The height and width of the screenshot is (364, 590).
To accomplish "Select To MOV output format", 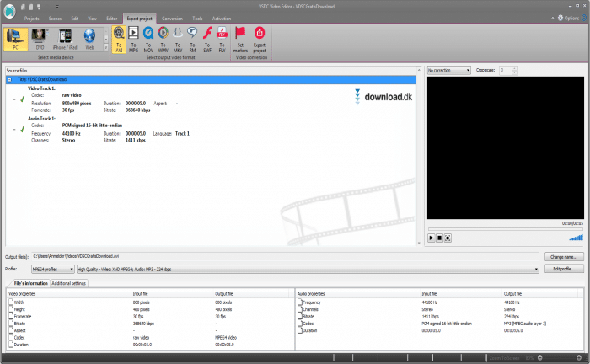I will coord(148,40).
